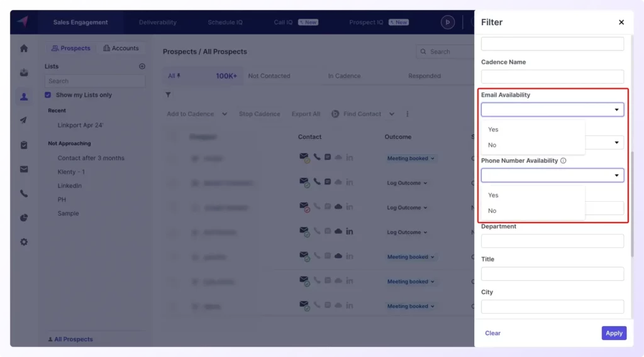
Task: Open the Settings gear sidebar icon
Action: [x=24, y=242]
